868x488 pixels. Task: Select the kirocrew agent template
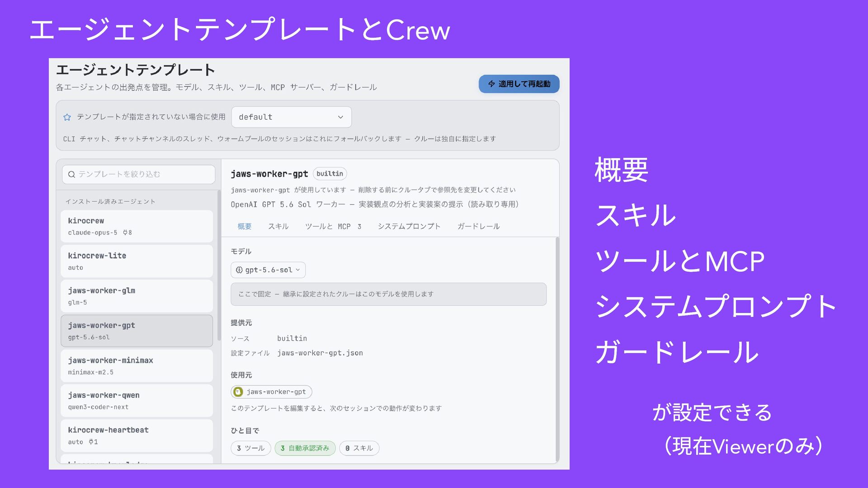(137, 226)
